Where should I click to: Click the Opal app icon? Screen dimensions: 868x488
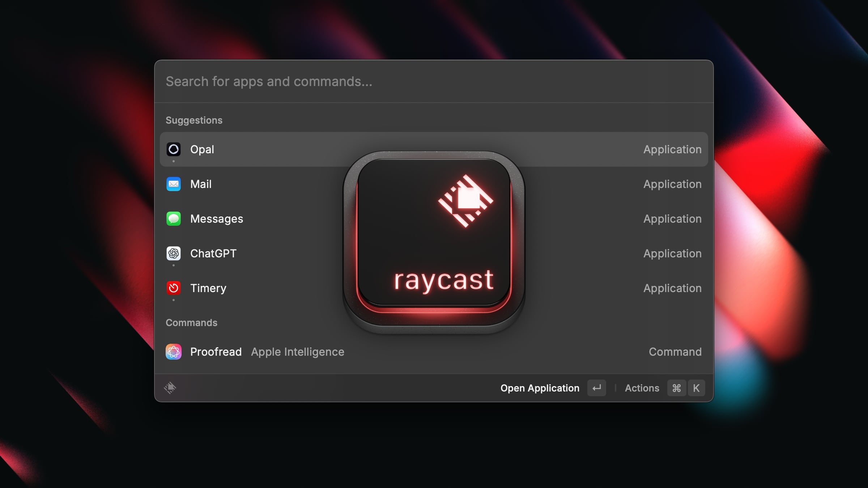point(174,149)
